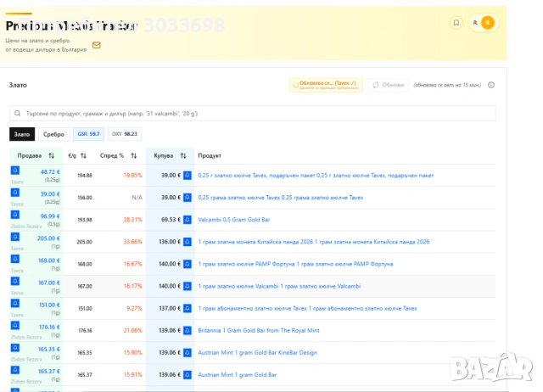Click sell alert bell for 48.72 € row
543x392 pixels.
[15, 171]
